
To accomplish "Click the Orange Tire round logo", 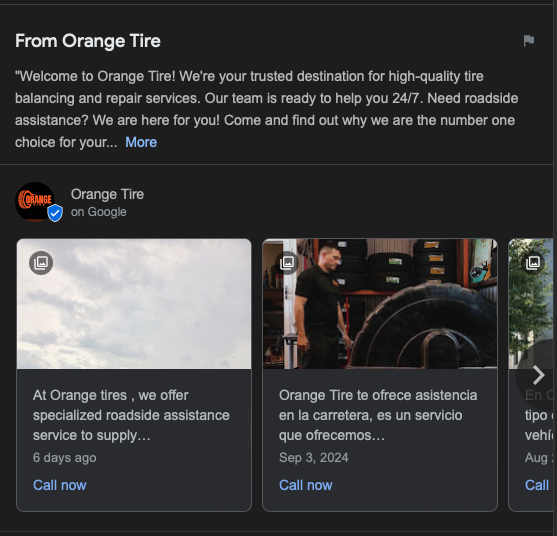I will click(x=35, y=202).
